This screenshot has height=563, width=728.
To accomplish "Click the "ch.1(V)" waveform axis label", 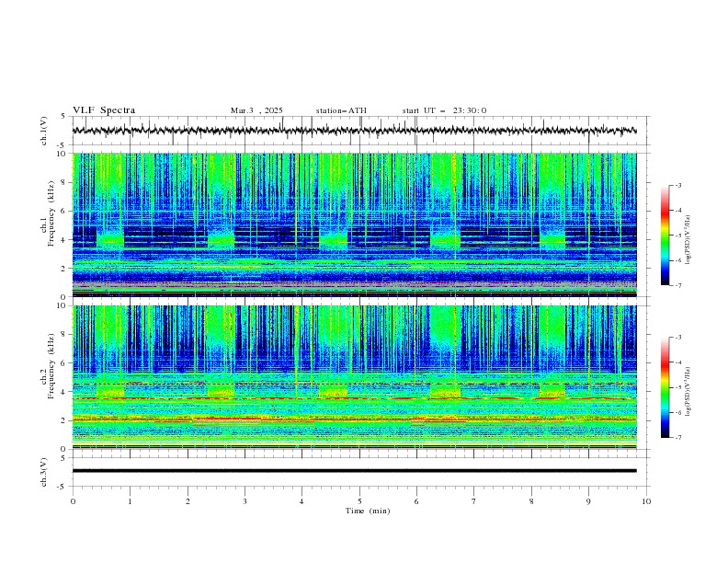I will point(44,131).
